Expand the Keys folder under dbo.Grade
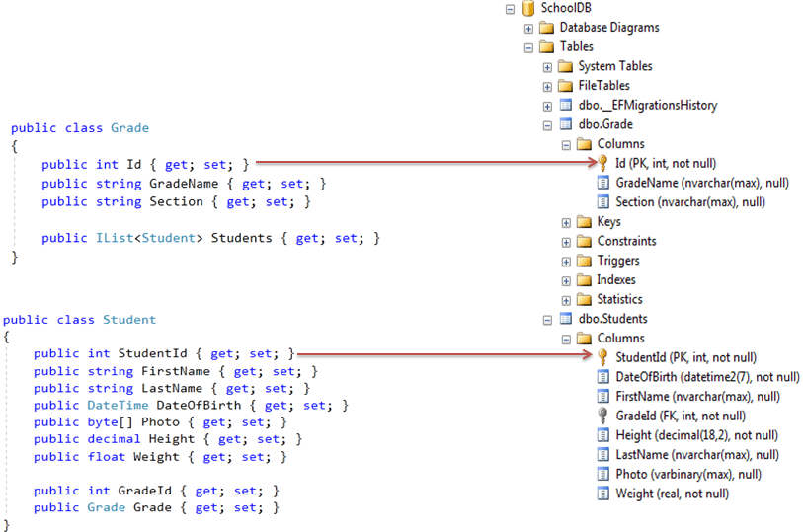Screen dimensions: 803x532 (566, 223)
